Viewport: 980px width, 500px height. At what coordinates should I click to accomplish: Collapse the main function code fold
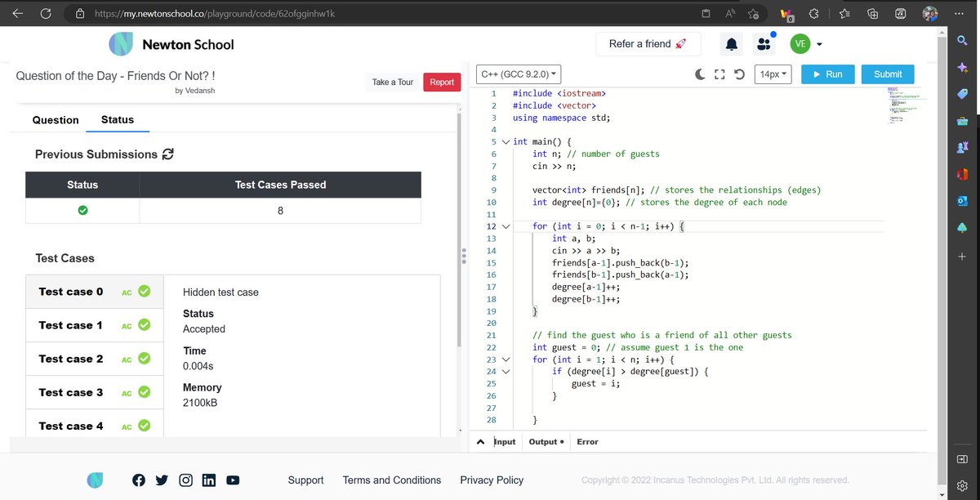click(x=506, y=141)
